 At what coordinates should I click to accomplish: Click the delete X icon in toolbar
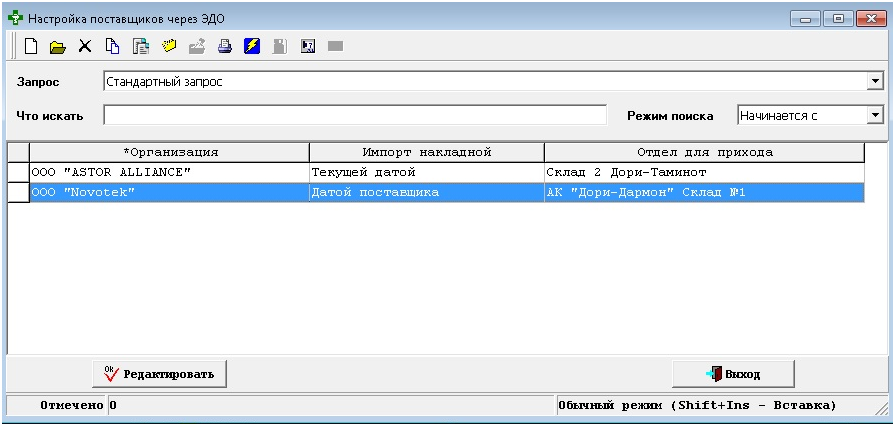tap(85, 46)
